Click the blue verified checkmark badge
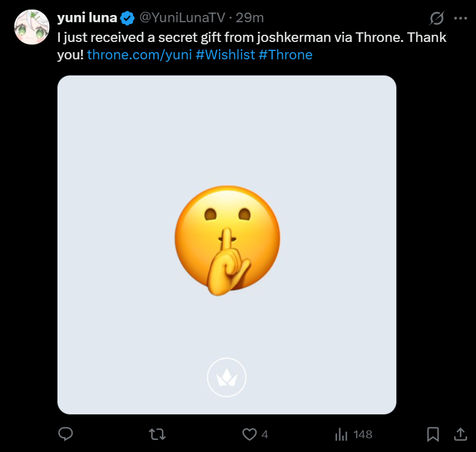 click(127, 18)
